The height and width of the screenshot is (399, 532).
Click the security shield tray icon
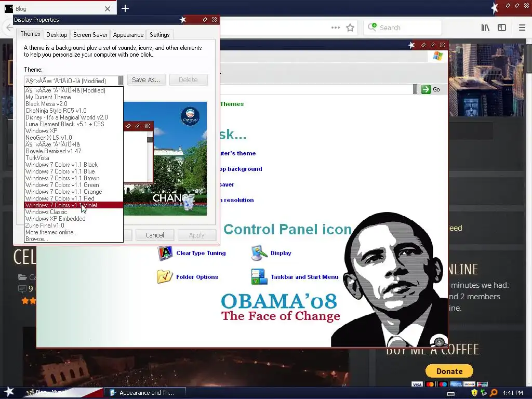tap(474, 393)
